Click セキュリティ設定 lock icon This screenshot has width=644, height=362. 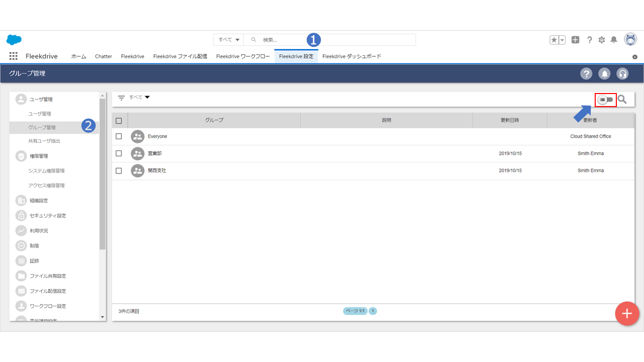[x=21, y=216]
